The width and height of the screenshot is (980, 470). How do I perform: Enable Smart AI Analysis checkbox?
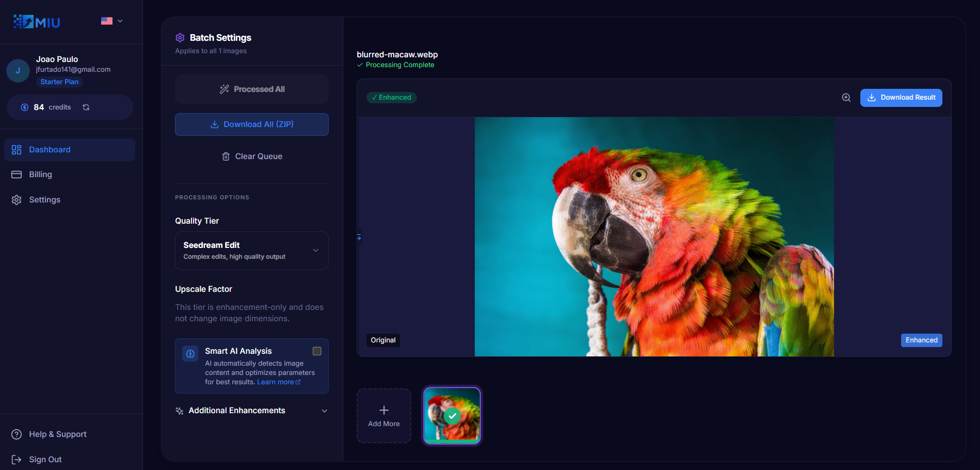tap(317, 351)
